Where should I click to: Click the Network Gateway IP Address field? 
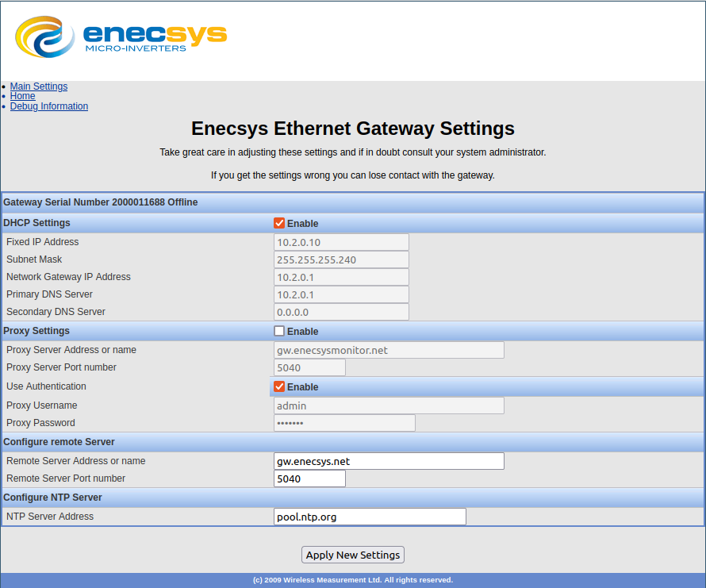click(341, 277)
